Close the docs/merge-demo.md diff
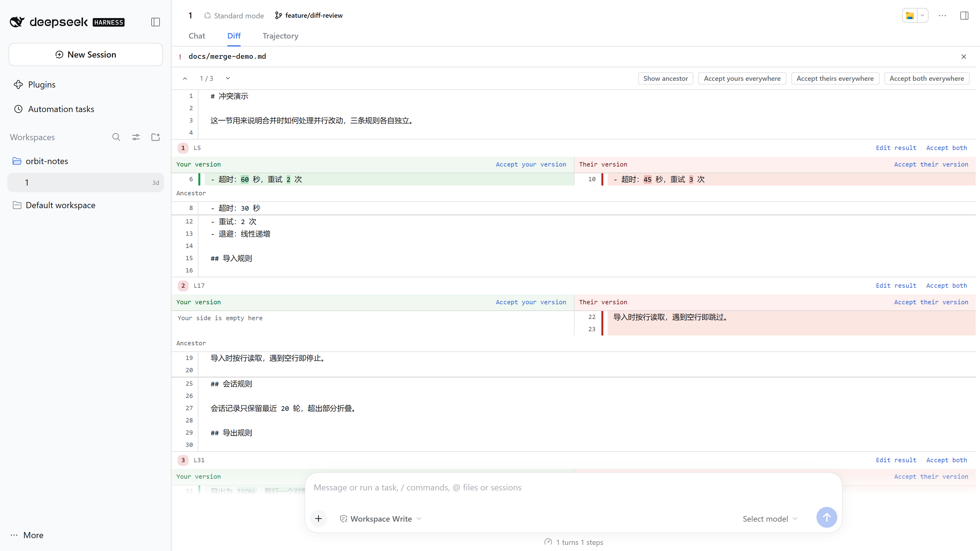This screenshot has height=551, width=980. coord(963,57)
